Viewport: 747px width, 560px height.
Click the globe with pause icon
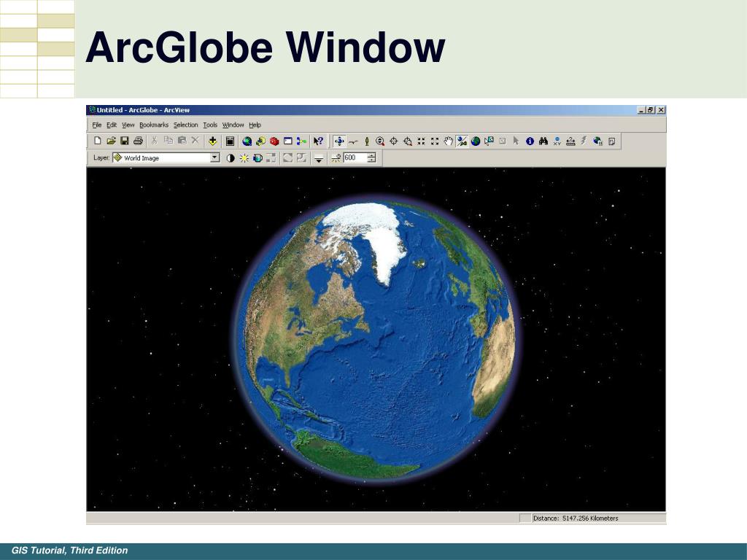[x=598, y=141]
